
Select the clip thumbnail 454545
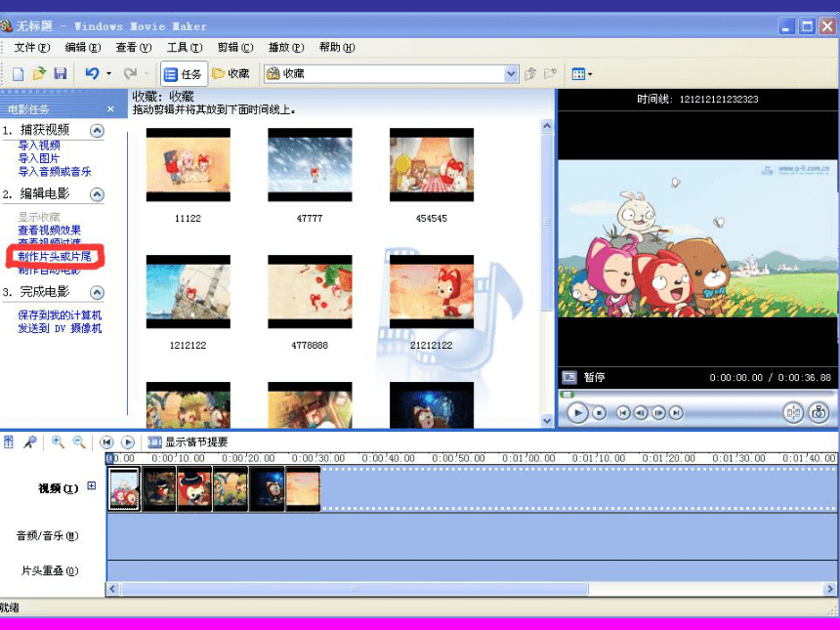(x=432, y=165)
